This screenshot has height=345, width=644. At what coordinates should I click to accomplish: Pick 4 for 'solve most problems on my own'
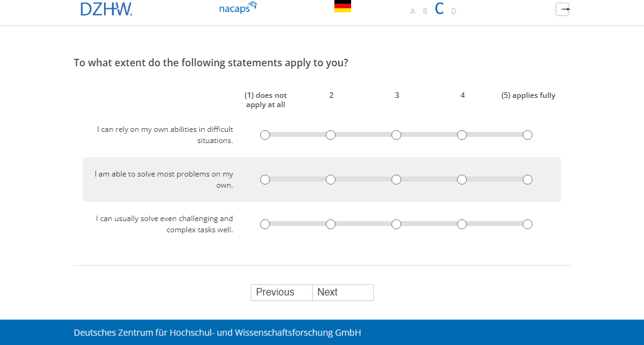[462, 180]
